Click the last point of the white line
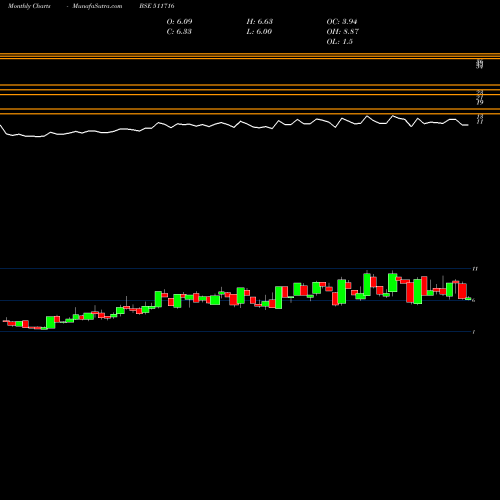Image resolution: width=500 pixels, height=500 pixels. 468,125
